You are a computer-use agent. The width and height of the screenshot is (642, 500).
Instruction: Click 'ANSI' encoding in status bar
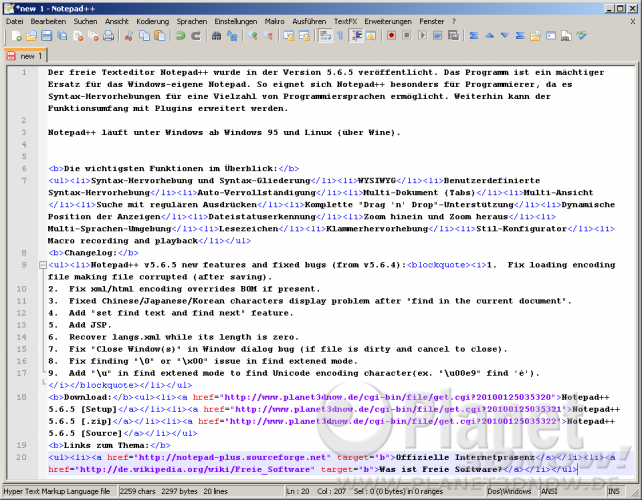tap(549, 491)
